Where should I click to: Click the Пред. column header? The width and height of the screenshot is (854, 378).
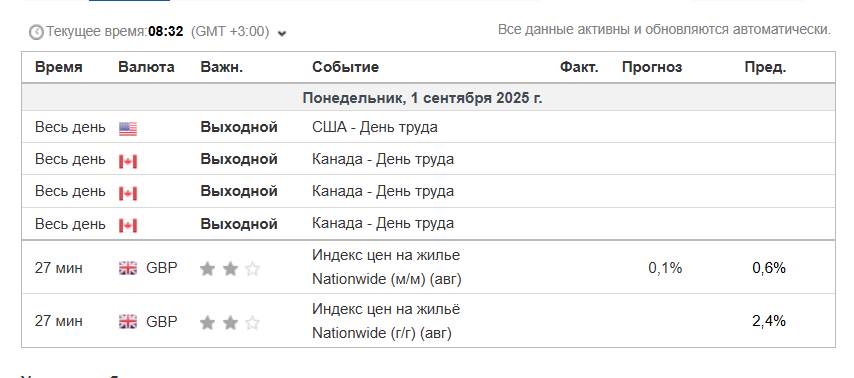[x=766, y=68]
